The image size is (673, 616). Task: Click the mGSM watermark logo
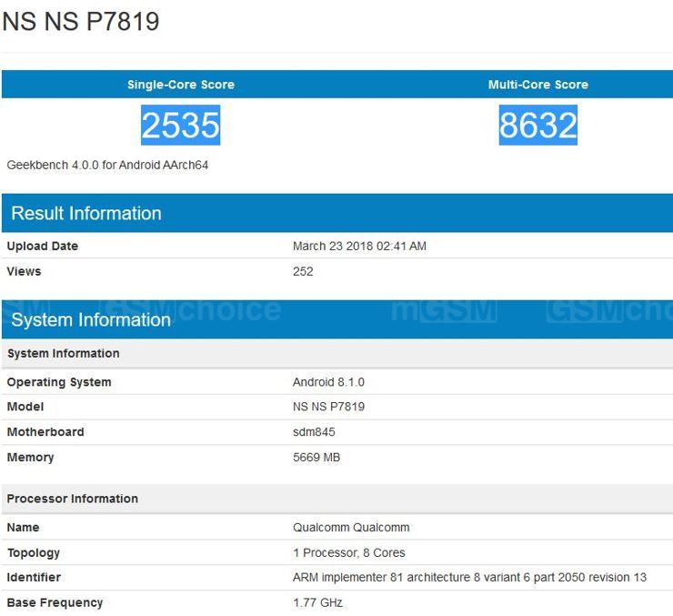(444, 311)
